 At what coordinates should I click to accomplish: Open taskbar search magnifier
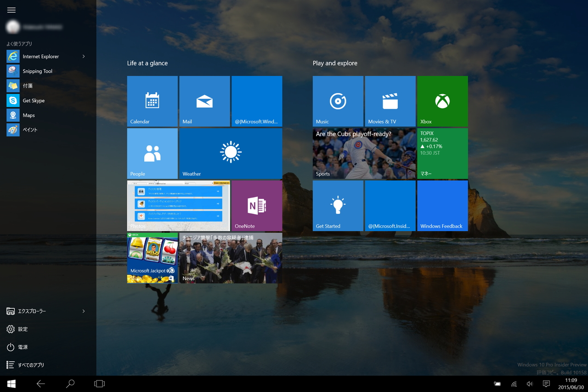pos(70,384)
